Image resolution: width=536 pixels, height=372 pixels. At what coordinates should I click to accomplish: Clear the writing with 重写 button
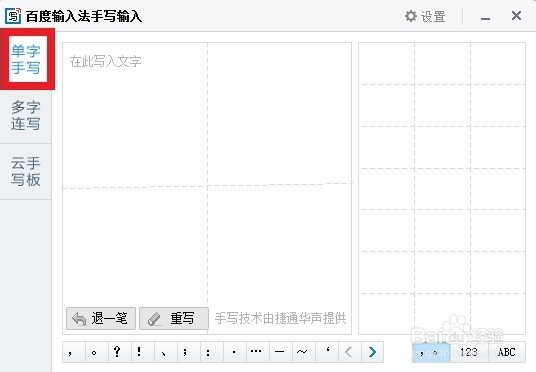click(174, 318)
